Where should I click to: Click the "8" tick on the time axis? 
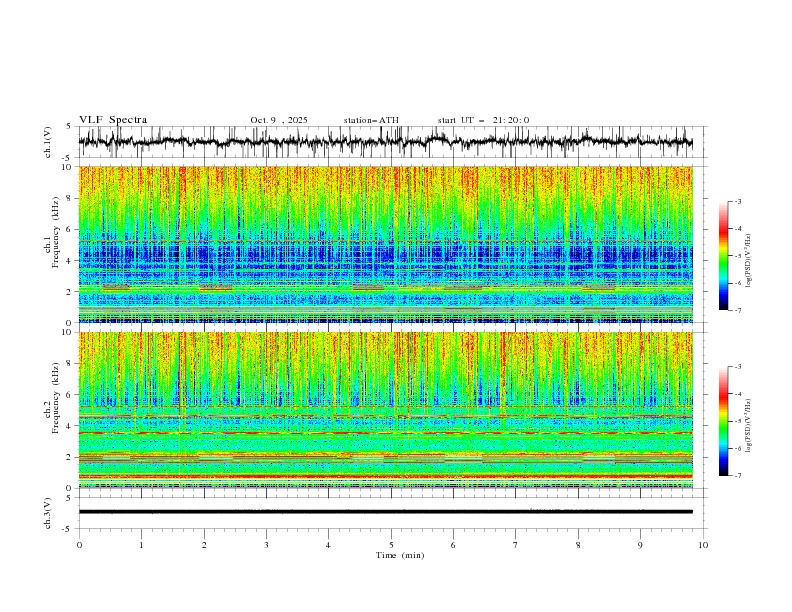point(578,545)
